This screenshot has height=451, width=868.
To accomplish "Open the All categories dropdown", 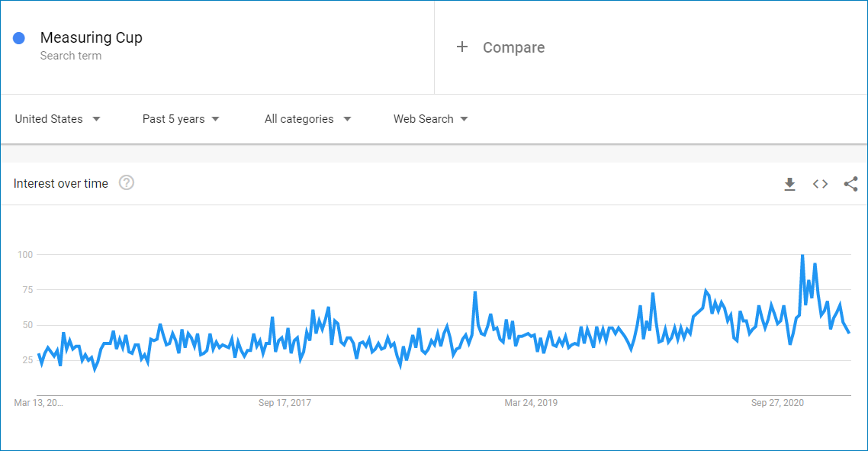I will [x=299, y=119].
